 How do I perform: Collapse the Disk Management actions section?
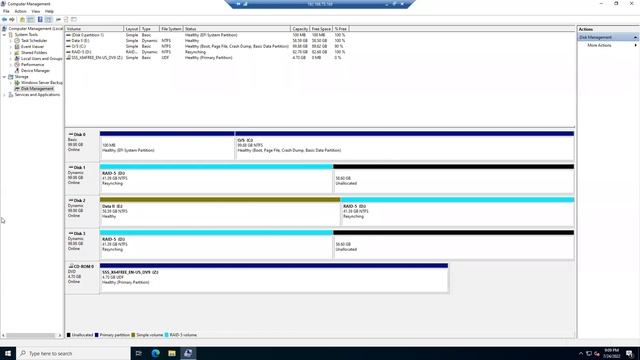tap(636, 37)
